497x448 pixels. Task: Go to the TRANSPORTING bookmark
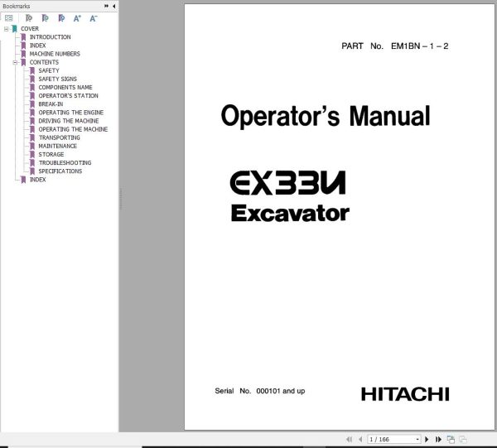point(60,137)
